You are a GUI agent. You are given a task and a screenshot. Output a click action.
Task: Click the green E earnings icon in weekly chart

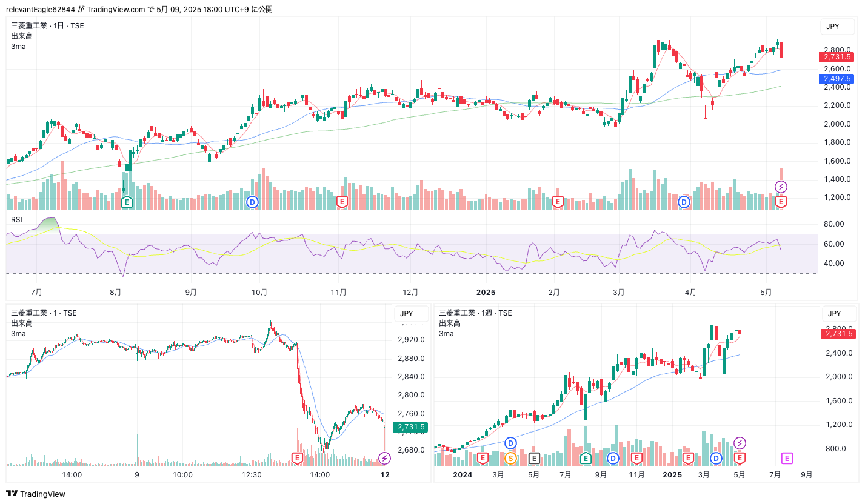coord(586,457)
